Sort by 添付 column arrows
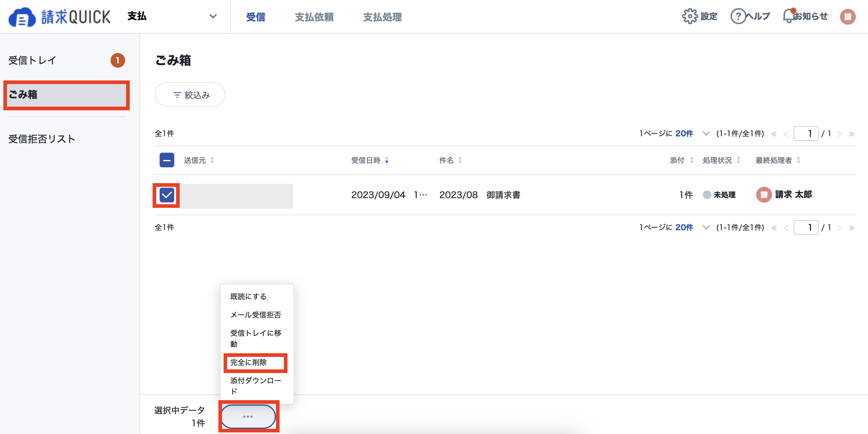Image resolution: width=868 pixels, height=434 pixels. tap(691, 160)
